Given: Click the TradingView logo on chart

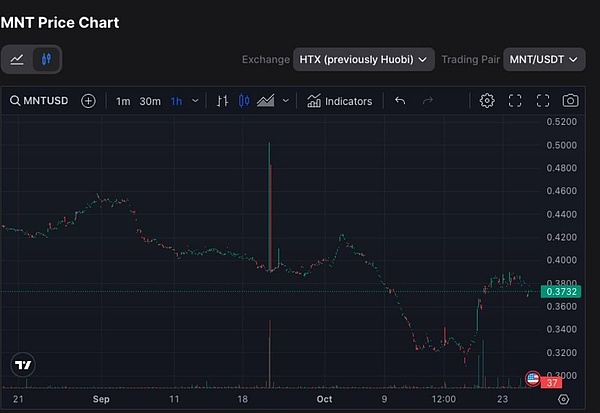Looking at the screenshot, I should pos(22,365).
